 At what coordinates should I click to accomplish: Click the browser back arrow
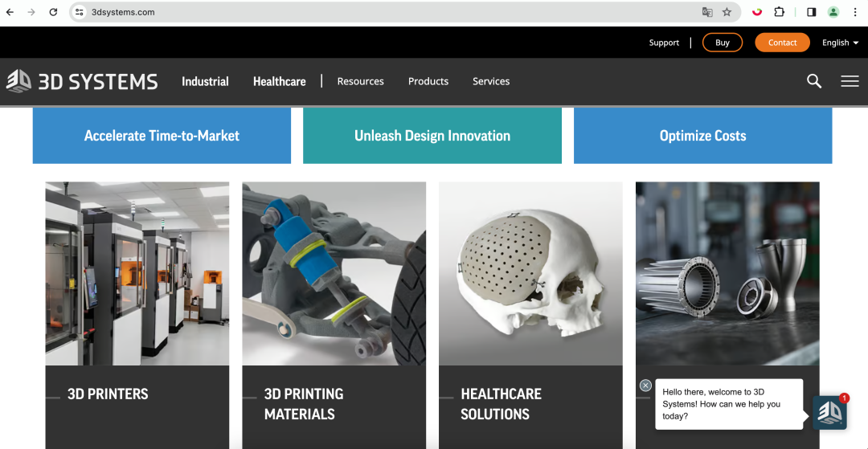click(10, 12)
